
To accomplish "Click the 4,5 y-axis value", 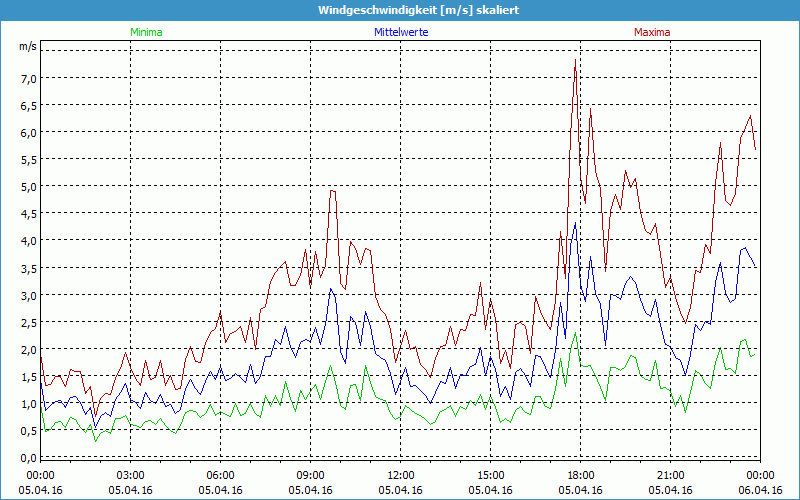I will tap(29, 213).
